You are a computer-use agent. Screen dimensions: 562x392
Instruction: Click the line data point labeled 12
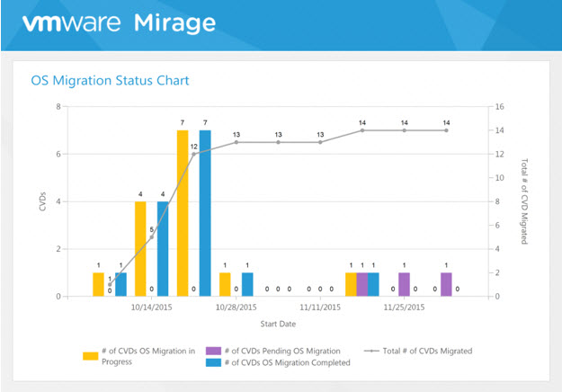tap(194, 155)
